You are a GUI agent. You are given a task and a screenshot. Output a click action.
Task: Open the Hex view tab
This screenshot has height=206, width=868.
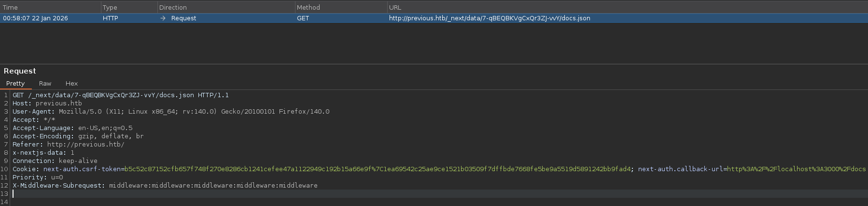pyautogui.click(x=71, y=84)
